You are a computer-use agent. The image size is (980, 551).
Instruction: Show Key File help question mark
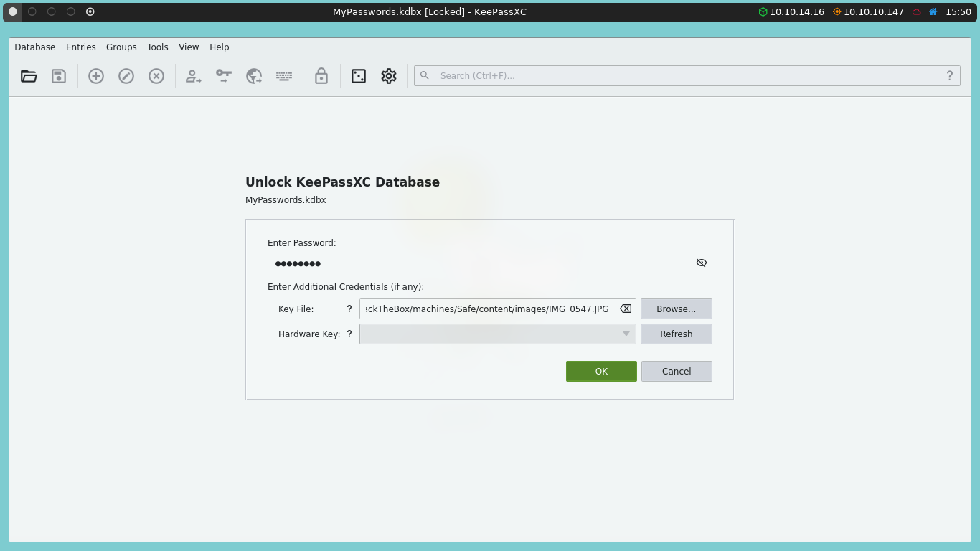coord(349,309)
